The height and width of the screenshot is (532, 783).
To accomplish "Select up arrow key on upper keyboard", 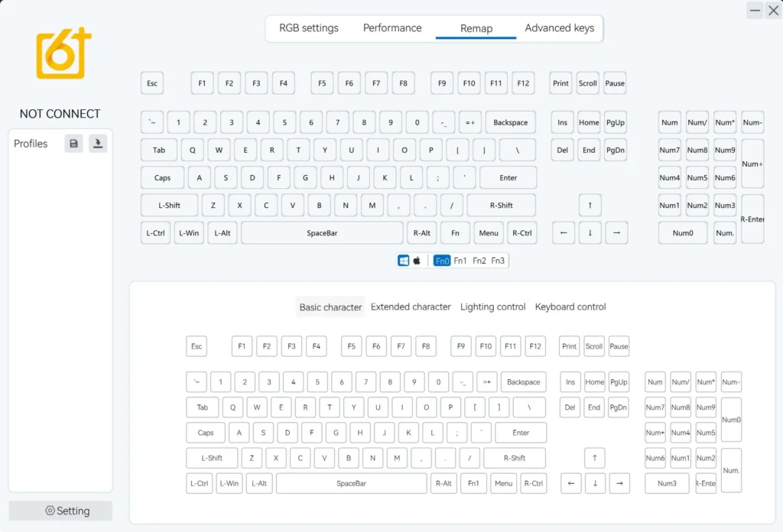I will (x=590, y=205).
